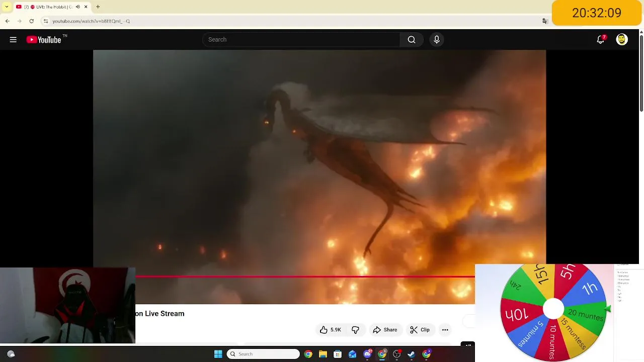This screenshot has height=362, width=644.
Task: Go forward using browser forward arrow
Action: click(19, 21)
